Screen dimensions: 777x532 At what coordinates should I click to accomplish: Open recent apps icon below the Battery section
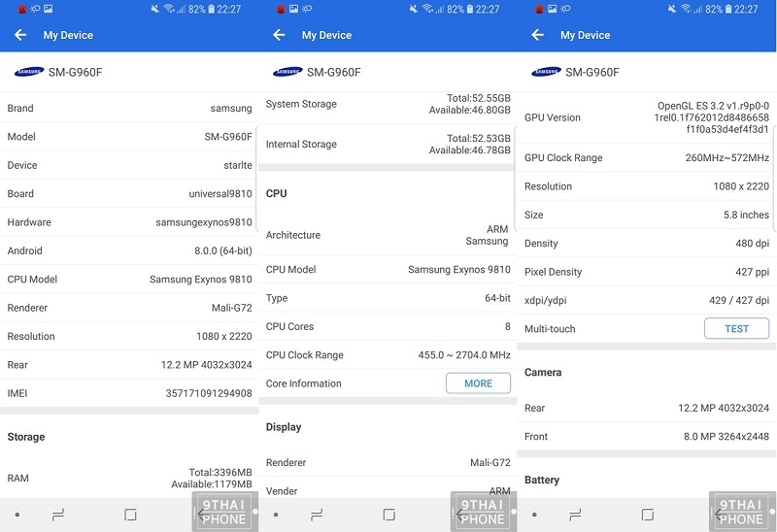576,515
